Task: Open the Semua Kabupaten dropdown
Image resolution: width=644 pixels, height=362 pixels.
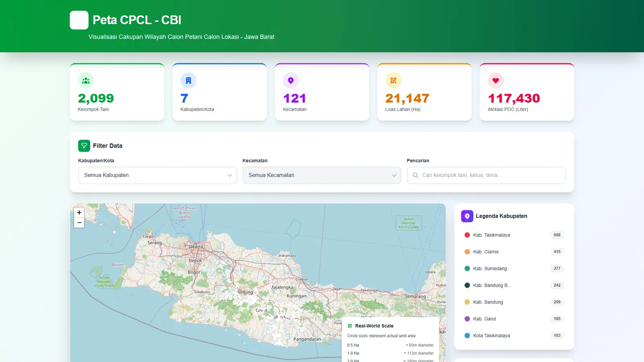Action: pyautogui.click(x=157, y=175)
